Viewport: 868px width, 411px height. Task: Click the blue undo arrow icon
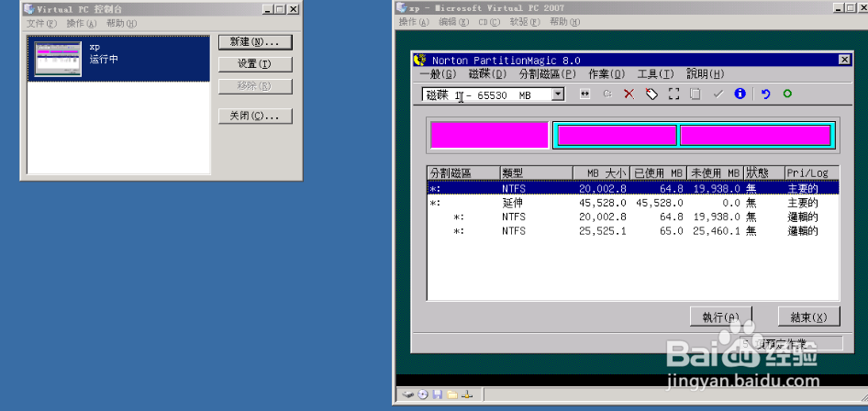click(765, 94)
